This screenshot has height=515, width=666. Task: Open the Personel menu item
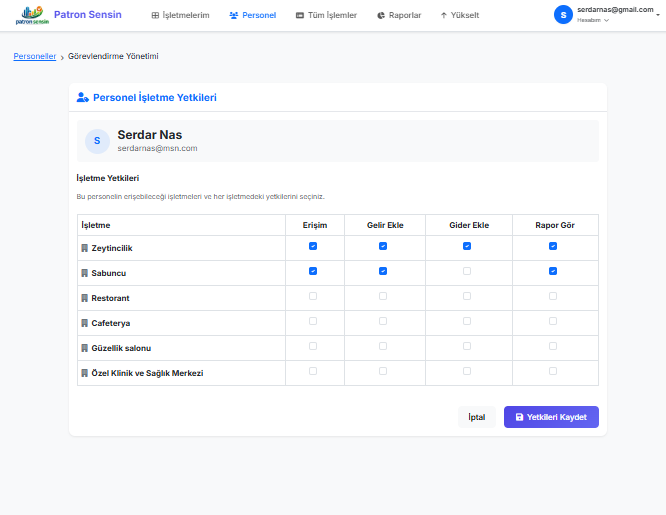tap(253, 15)
